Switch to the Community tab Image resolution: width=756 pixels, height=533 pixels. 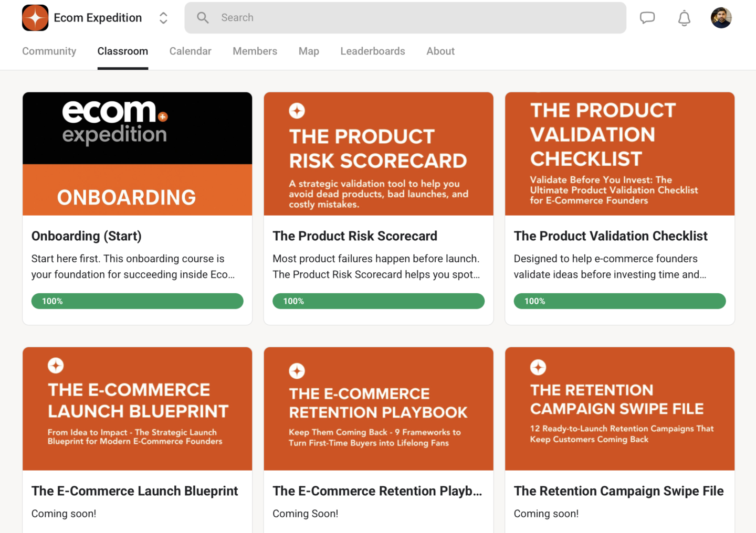pos(49,51)
